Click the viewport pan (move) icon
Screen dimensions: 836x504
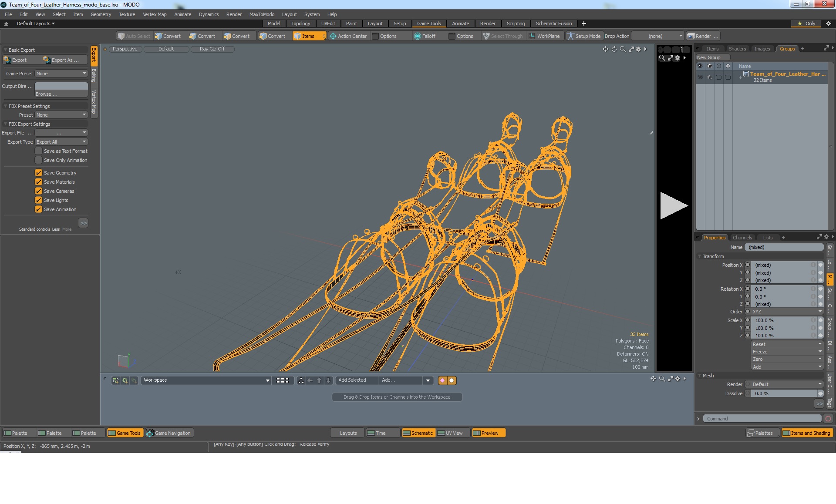(x=605, y=49)
